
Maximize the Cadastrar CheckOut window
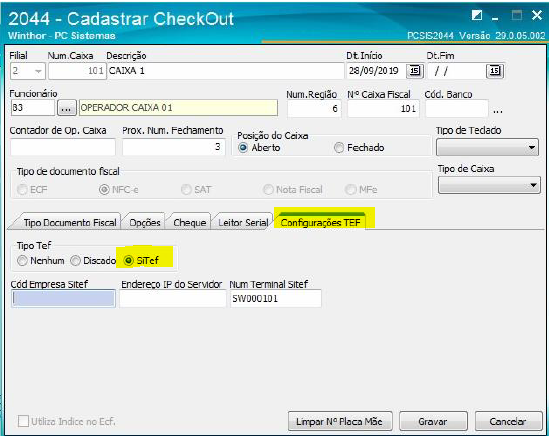pos(517,15)
